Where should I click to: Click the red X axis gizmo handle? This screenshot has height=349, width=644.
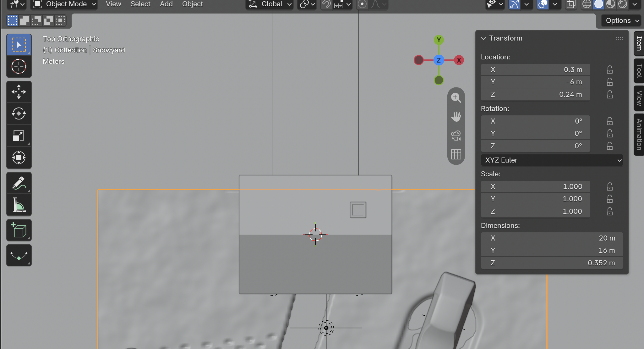[x=459, y=60]
